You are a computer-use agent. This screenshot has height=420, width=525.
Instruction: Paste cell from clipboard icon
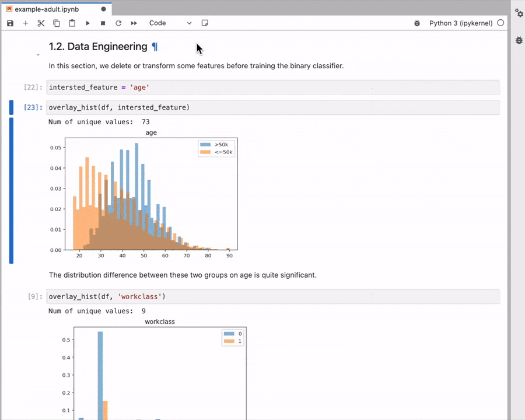[72, 23]
